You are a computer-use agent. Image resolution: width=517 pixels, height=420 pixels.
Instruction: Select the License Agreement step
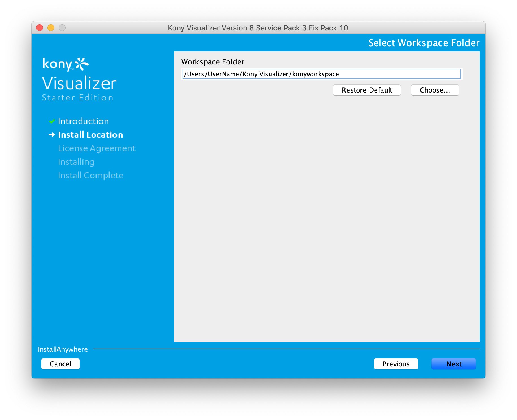[97, 148]
